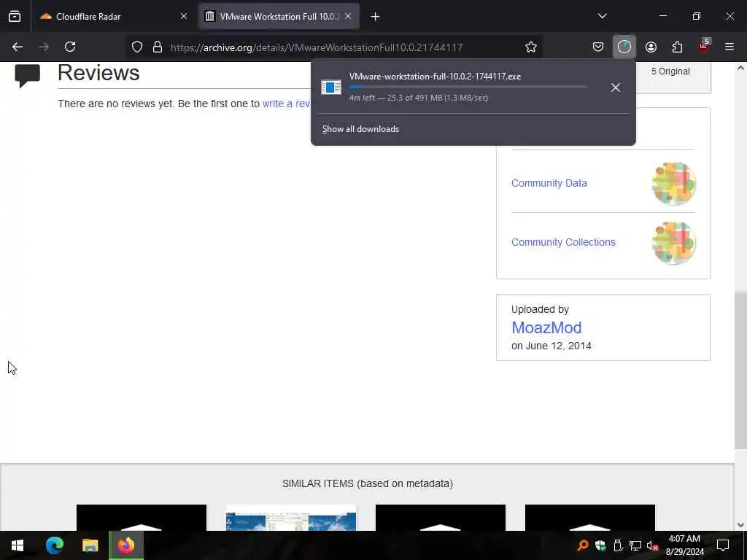This screenshot has height=560, width=747.
Task: Click the Community Data thumbnail image
Action: [673, 183]
